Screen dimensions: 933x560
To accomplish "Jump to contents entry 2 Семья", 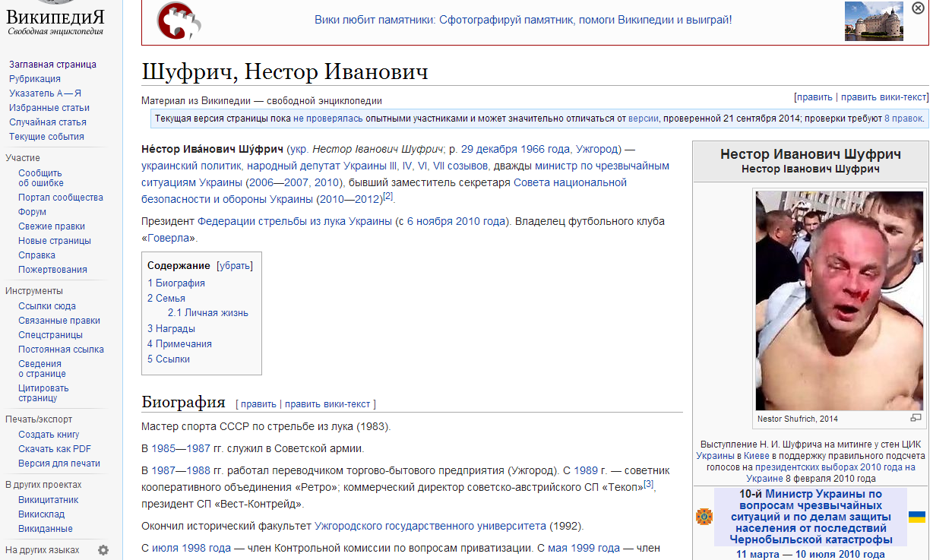I will (x=166, y=299).
